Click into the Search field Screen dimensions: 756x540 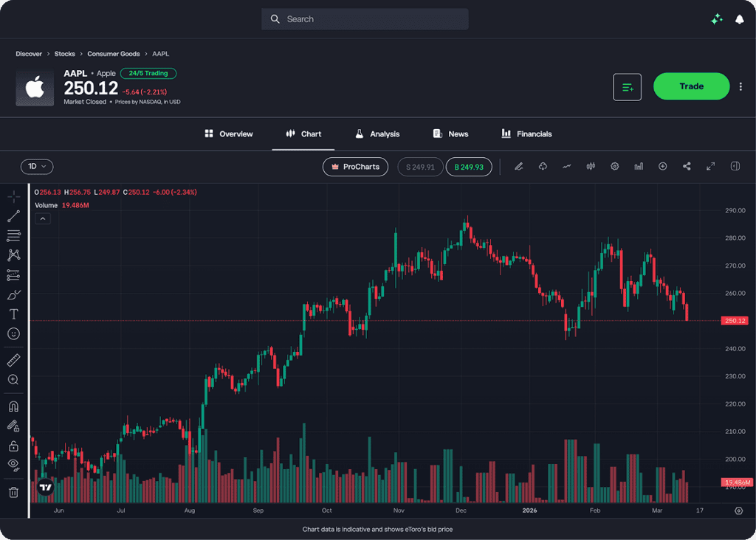tap(365, 19)
